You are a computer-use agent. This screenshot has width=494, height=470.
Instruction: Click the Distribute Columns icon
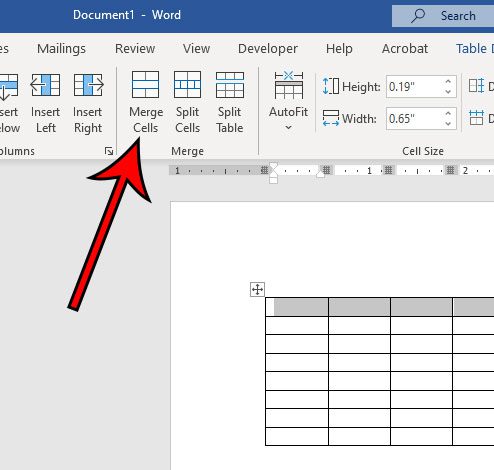tap(476, 118)
